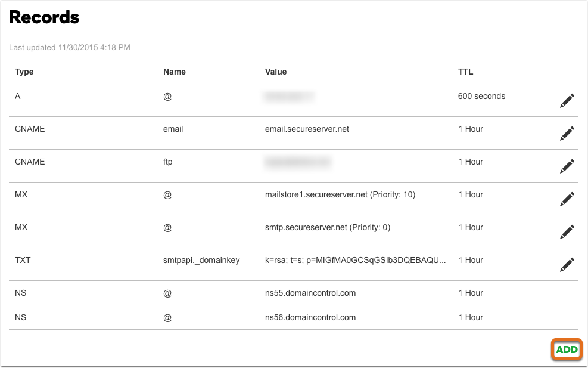
Task: Select the Value column header
Action: (x=276, y=72)
